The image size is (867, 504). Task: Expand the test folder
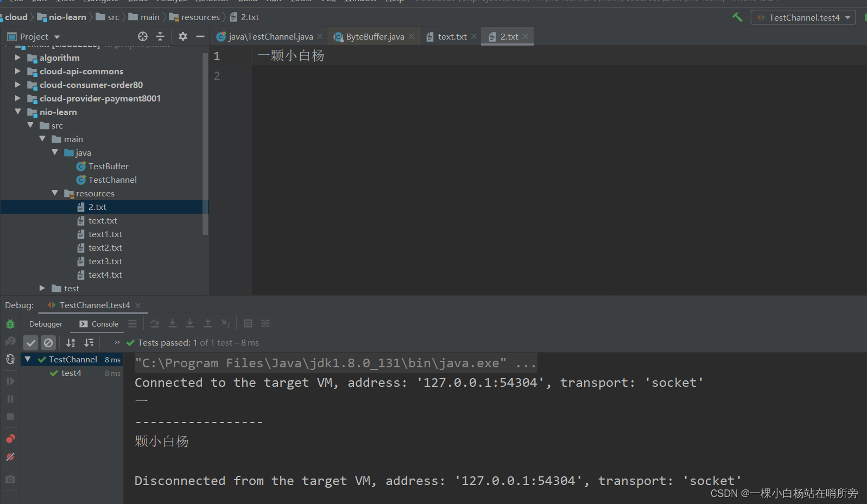click(42, 288)
